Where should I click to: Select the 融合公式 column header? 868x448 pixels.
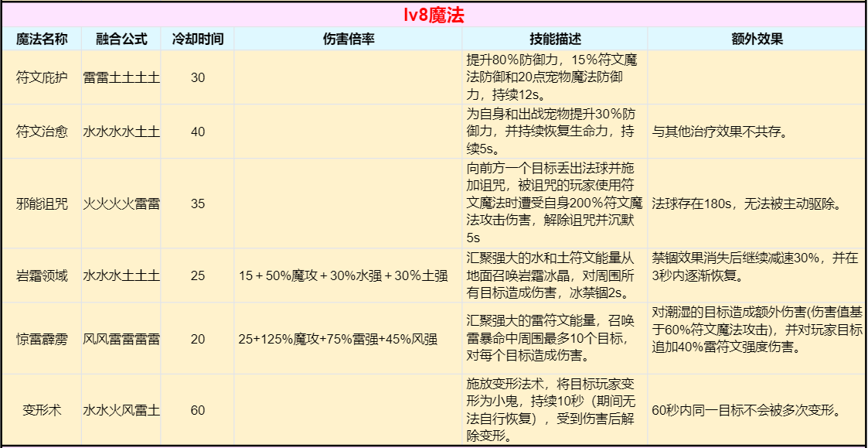(x=121, y=39)
